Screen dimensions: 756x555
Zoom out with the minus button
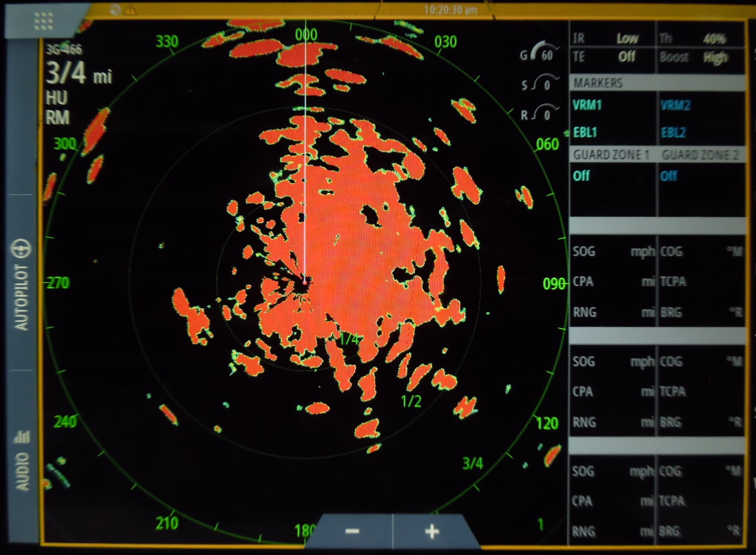(352, 531)
